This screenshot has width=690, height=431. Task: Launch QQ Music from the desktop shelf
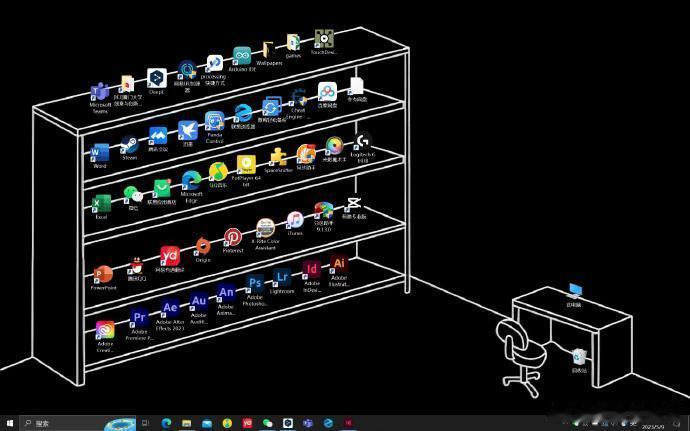(x=218, y=172)
